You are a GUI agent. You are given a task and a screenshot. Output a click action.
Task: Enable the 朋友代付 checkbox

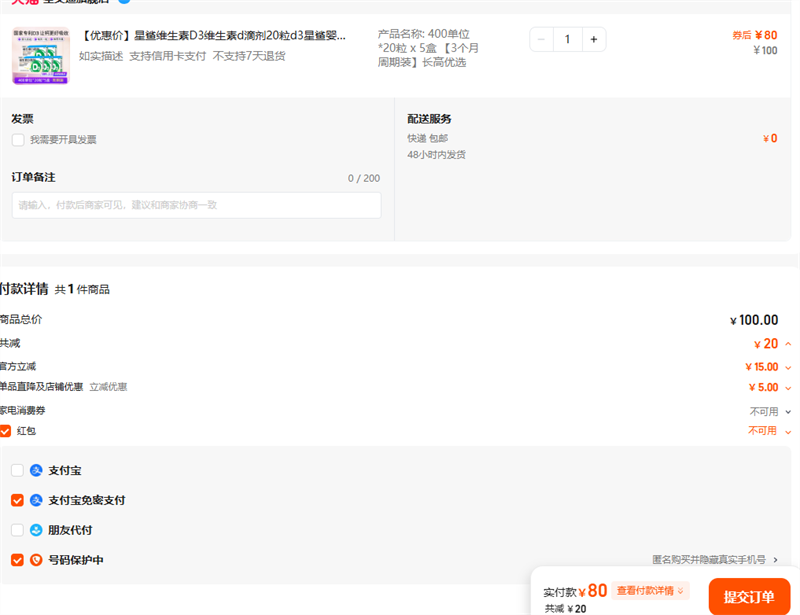(x=17, y=530)
